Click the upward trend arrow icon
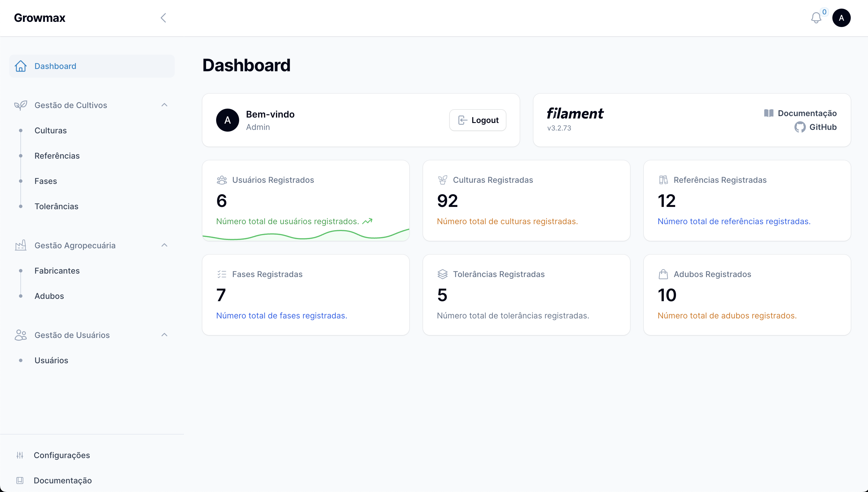 [x=367, y=221]
